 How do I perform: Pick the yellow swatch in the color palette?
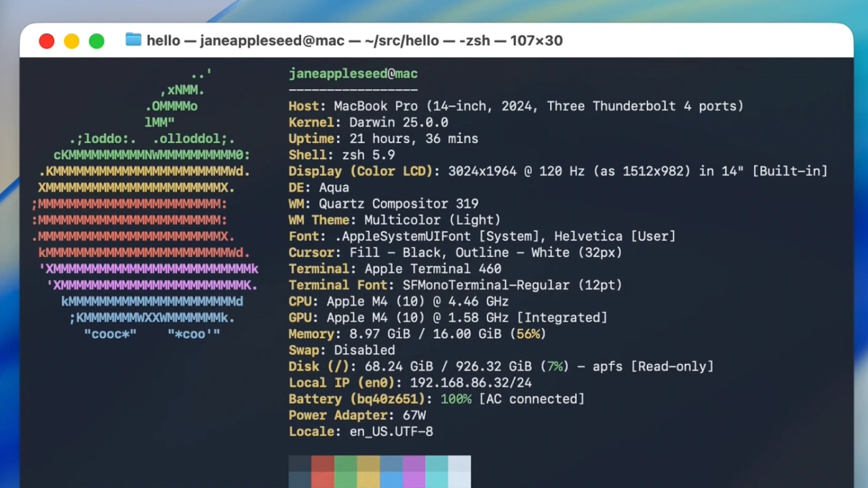tap(368, 472)
